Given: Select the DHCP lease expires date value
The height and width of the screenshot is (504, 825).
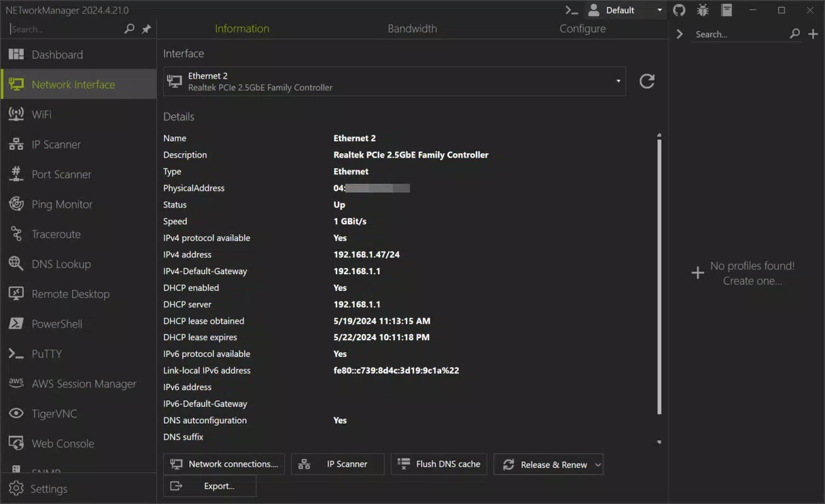Looking at the screenshot, I should pyautogui.click(x=382, y=337).
